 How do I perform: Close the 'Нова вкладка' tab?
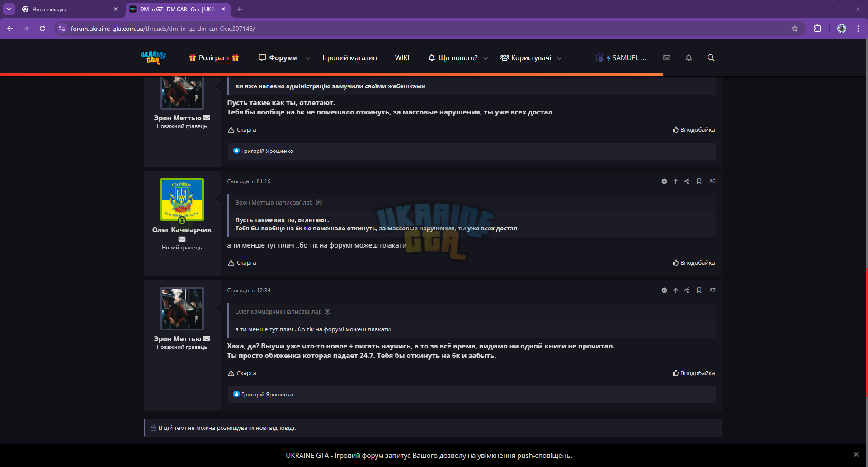click(116, 9)
